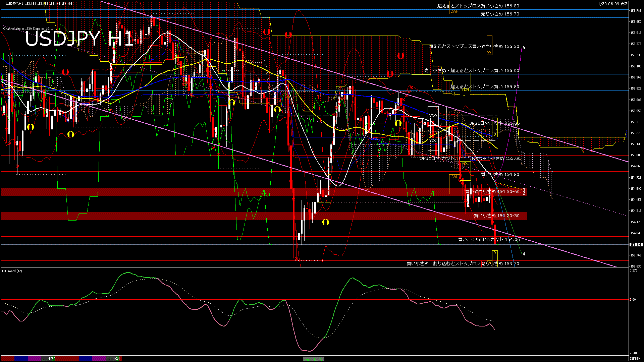Select the 売り小さめ 156.70 label

tap(500, 14)
